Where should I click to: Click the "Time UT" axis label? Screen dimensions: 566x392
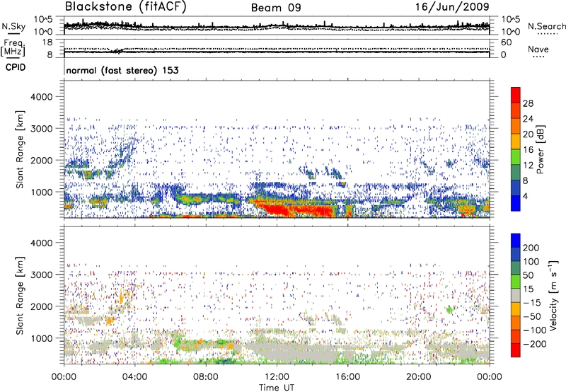pos(277,388)
